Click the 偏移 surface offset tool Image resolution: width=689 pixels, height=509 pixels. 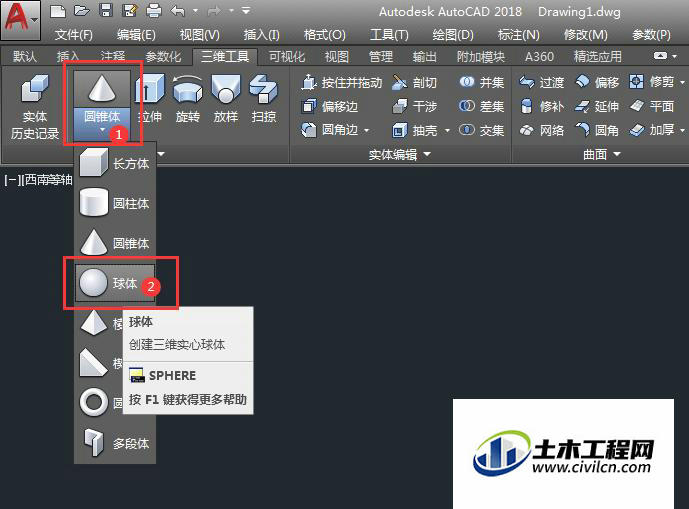(597, 82)
